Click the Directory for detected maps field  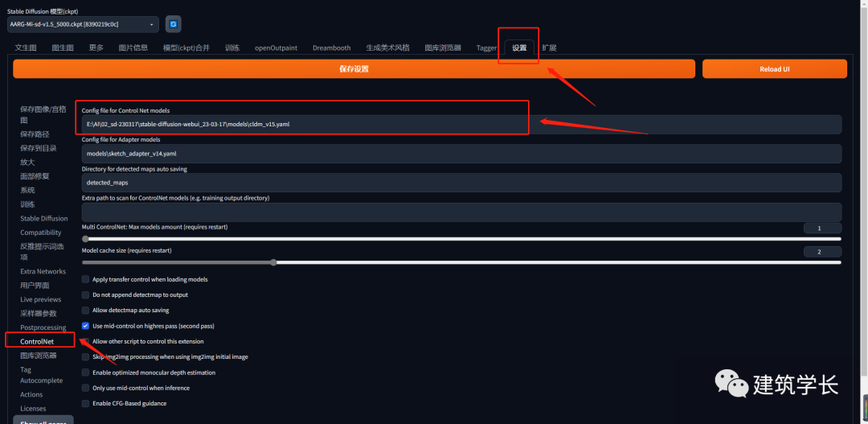pos(461,183)
